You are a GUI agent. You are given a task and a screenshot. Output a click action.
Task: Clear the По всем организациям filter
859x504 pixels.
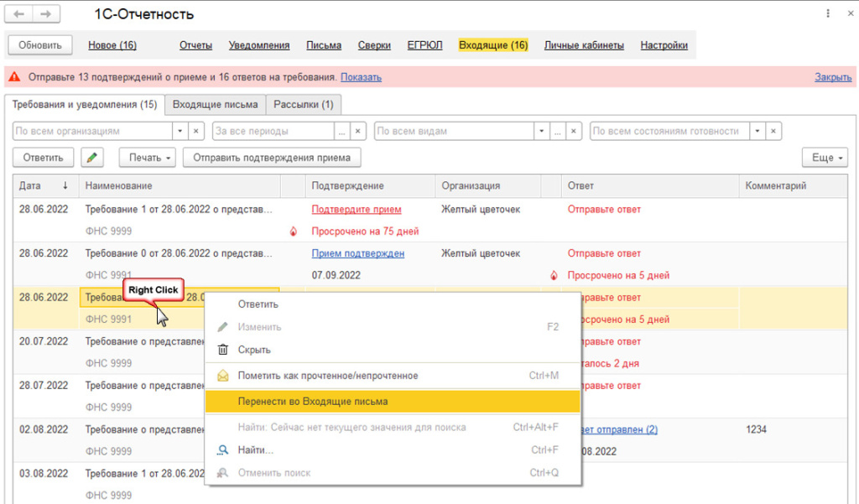pos(196,131)
